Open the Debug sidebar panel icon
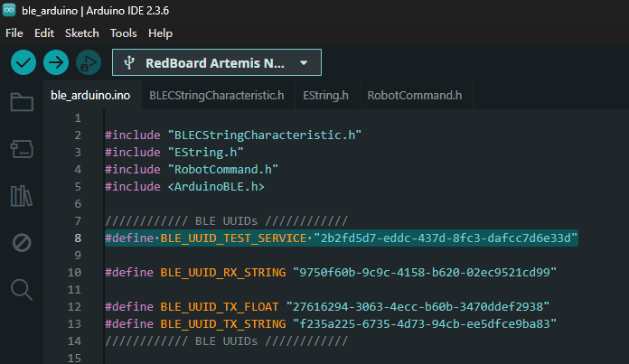 [21, 242]
